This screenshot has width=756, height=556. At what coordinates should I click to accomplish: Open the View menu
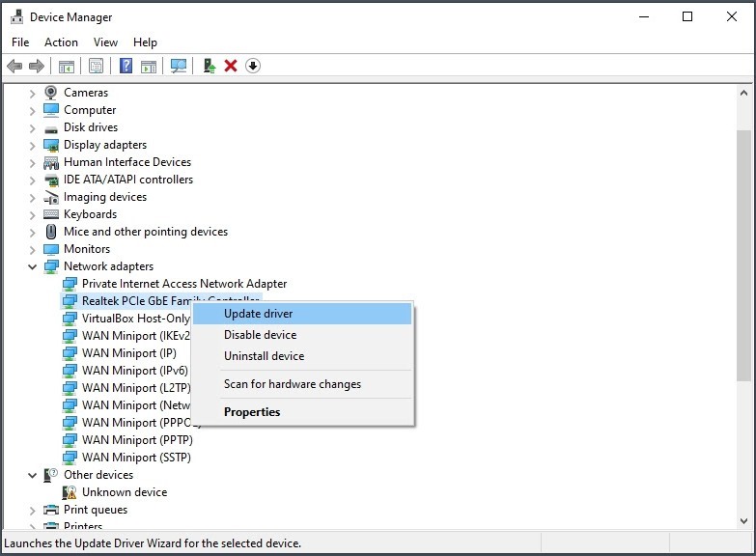(x=105, y=42)
